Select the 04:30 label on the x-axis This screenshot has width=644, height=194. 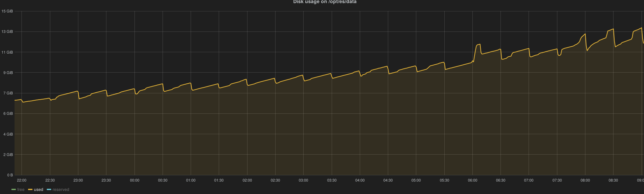click(x=388, y=180)
